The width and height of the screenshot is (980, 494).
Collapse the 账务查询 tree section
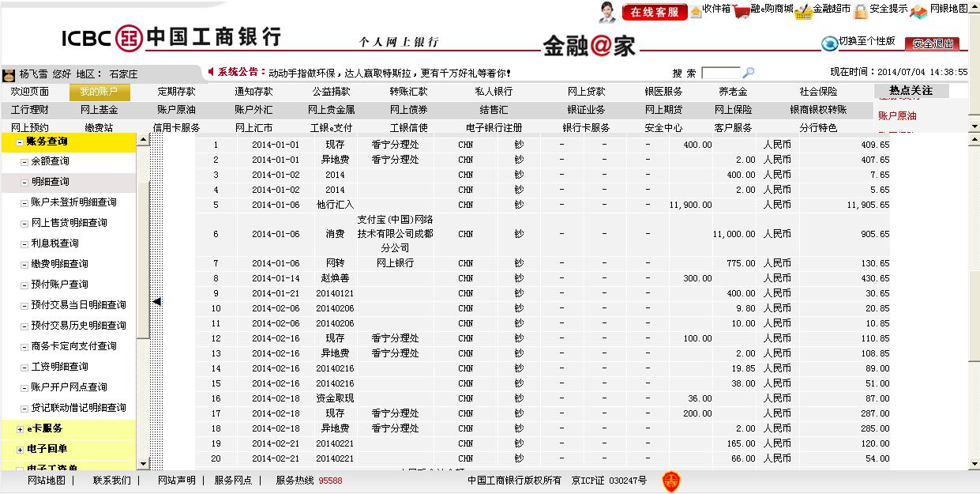[19, 142]
